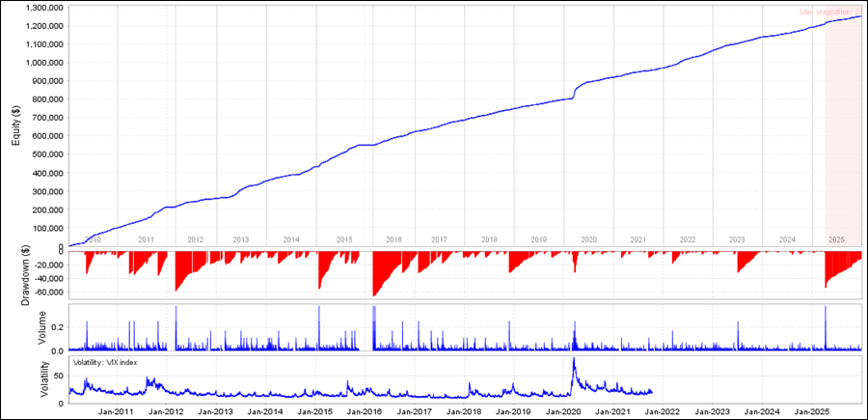The image size is (868, 420).
Task: Click the grey 2018 year label in equity chart
Action: [x=489, y=239]
